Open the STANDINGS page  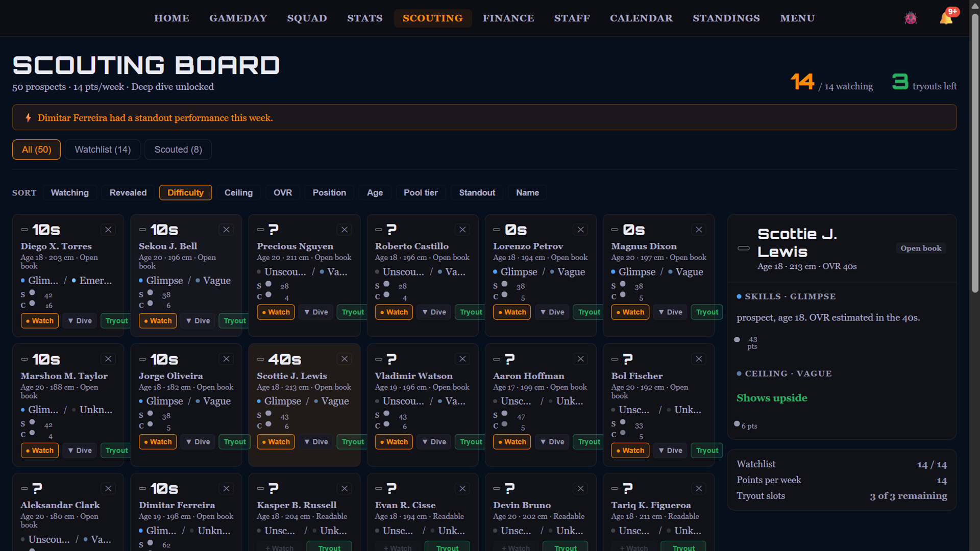pyautogui.click(x=726, y=18)
